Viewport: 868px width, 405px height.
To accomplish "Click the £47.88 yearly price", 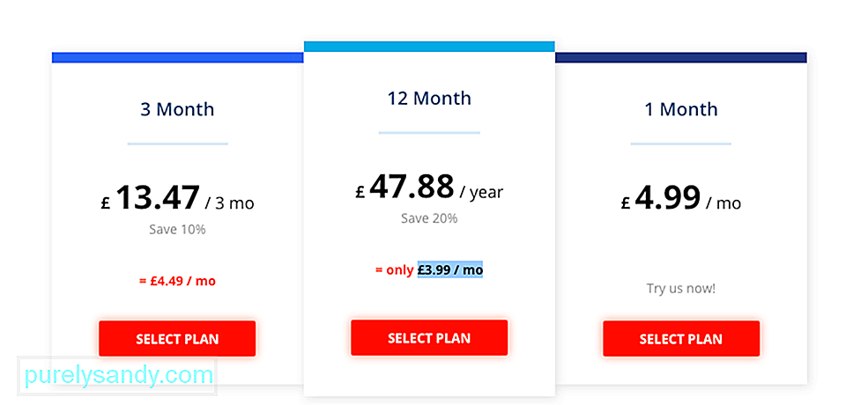I will tap(404, 187).
